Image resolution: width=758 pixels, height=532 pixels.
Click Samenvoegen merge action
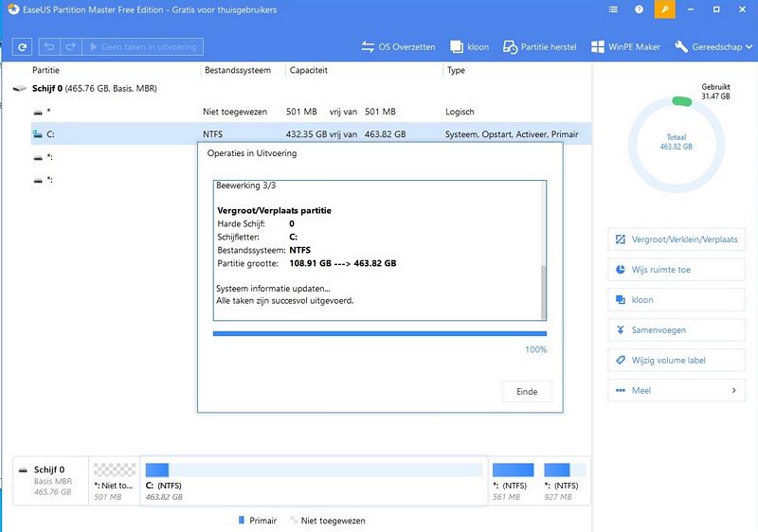tap(676, 330)
